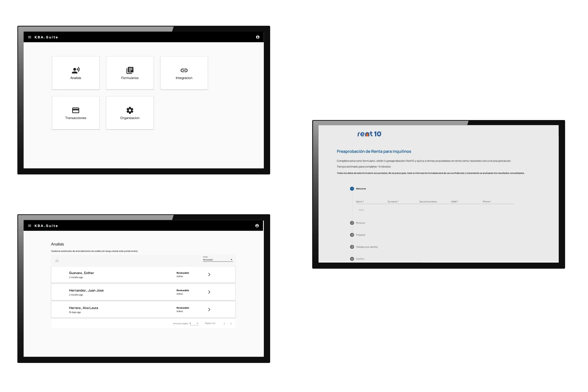Click the KBA.Suite hamburger menu icon
Viewport: 588px width, 392px height.
coord(29,37)
